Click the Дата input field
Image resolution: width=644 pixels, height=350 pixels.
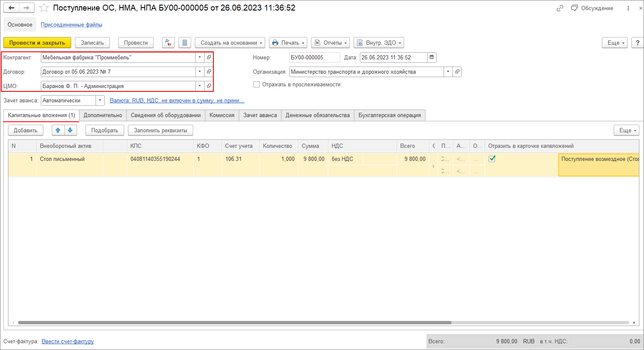point(394,57)
